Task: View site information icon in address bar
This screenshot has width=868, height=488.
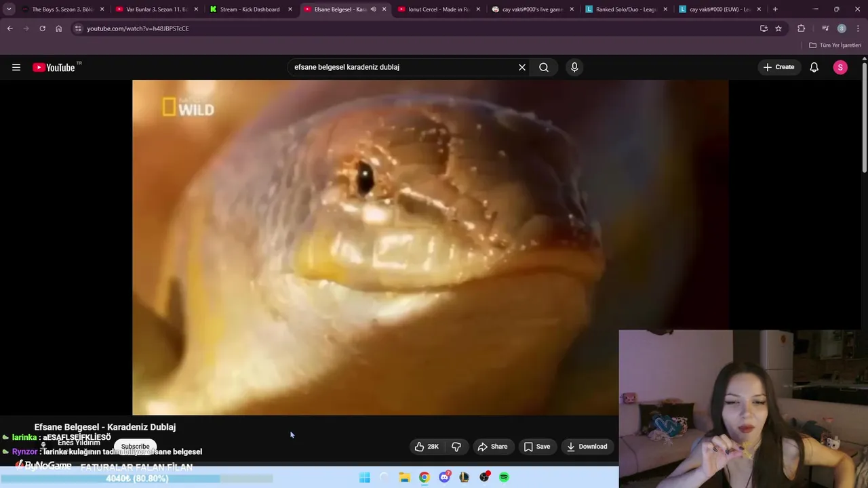Action: click(78, 28)
